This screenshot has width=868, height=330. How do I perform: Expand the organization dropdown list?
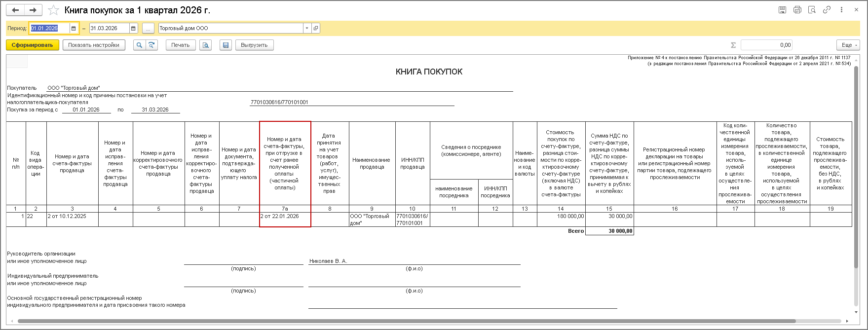(x=307, y=29)
